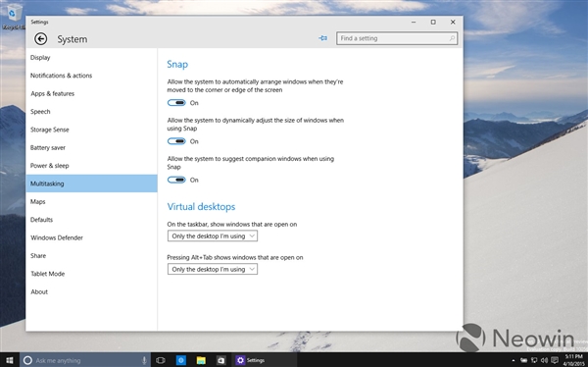Open Power & sleep settings
This screenshot has width=588, height=367.
pyautogui.click(x=91, y=166)
